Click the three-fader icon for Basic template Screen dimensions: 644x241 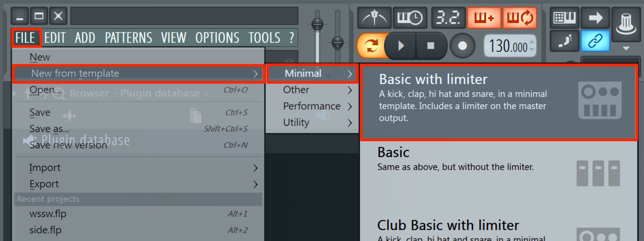point(598,173)
